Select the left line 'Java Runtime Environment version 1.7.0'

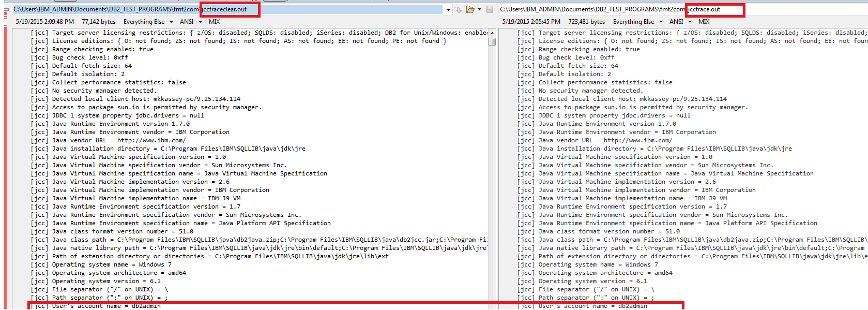[x=110, y=124]
